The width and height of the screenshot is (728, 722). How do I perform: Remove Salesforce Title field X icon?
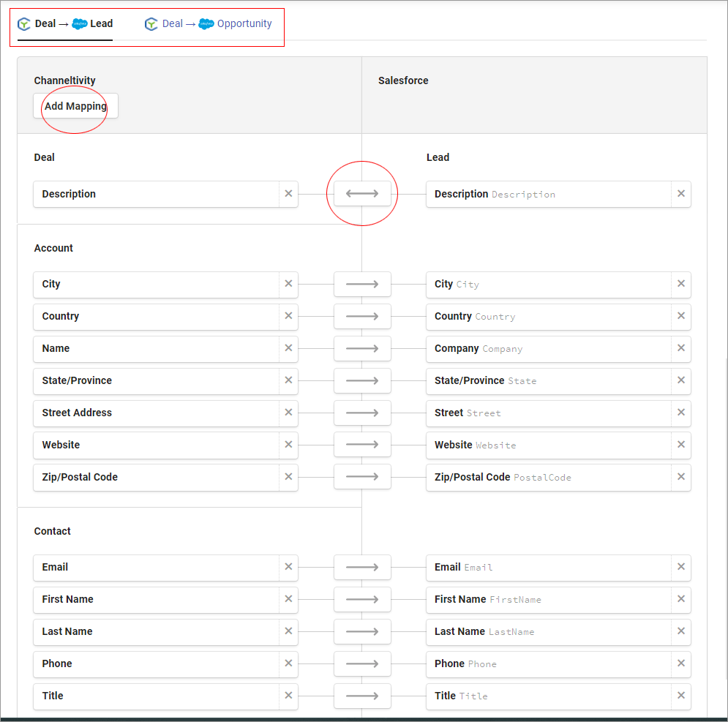681,695
